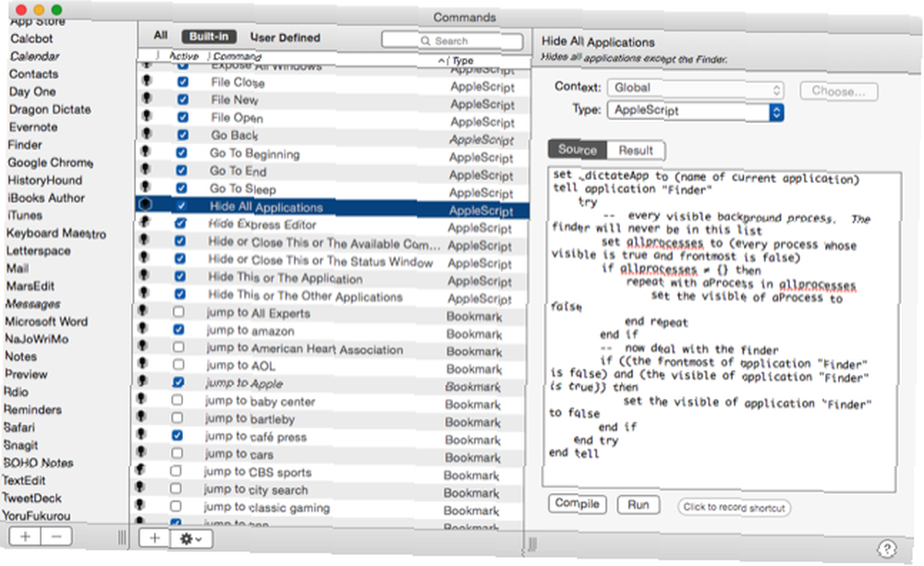Select the jump to classic gaming row
Screen dimensions: 924x566
pos(327,508)
